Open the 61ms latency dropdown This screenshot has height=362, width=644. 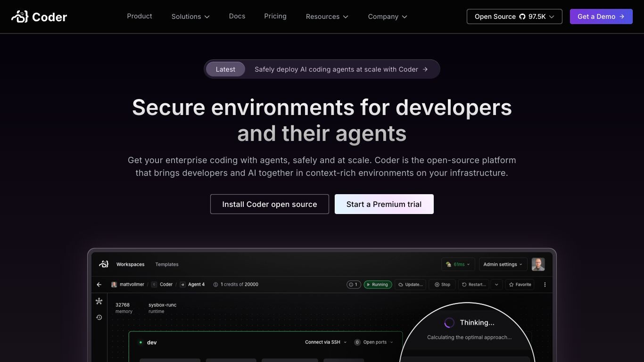point(458,264)
